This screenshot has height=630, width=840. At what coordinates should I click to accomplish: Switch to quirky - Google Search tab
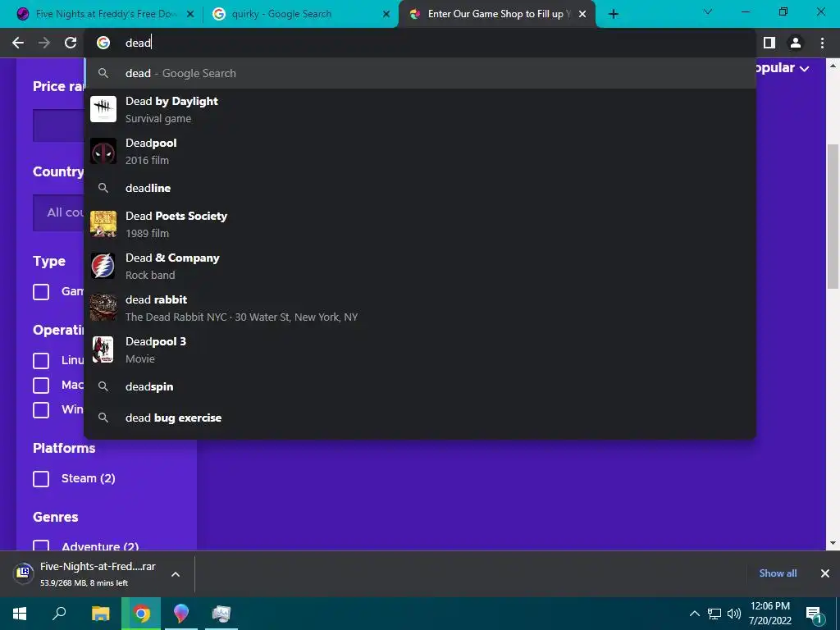(x=300, y=14)
